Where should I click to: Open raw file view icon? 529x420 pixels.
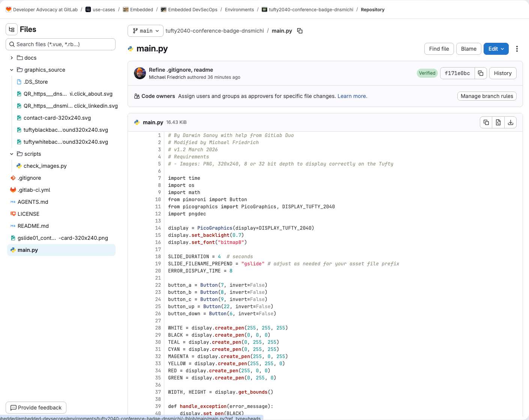tap(498, 122)
